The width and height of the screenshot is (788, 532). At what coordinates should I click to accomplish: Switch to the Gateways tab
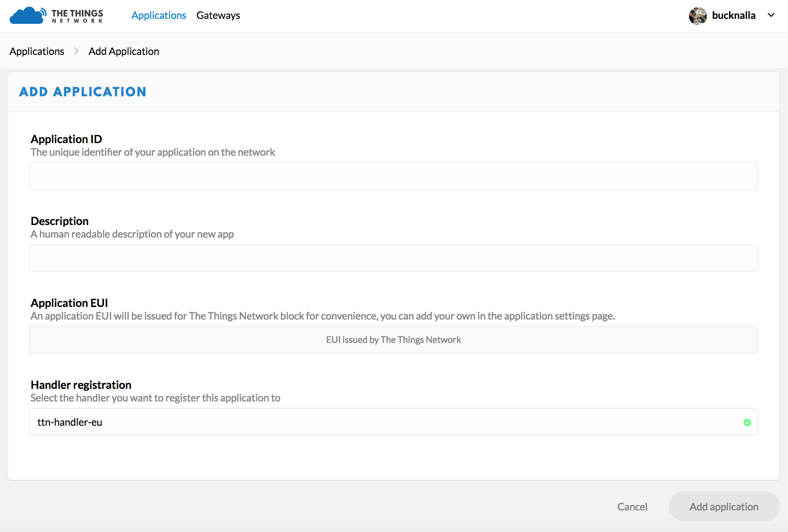click(218, 16)
